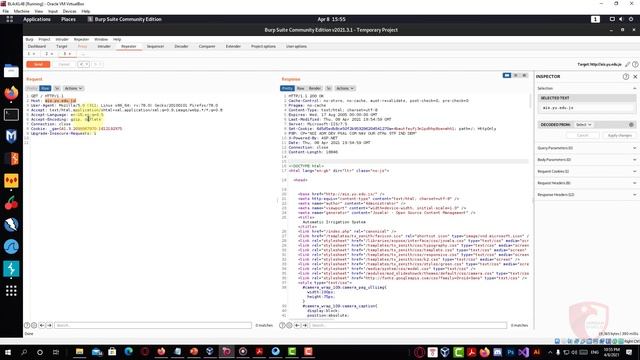Select Render view in Response panel
This screenshot has height=360, width=640.
315,88
